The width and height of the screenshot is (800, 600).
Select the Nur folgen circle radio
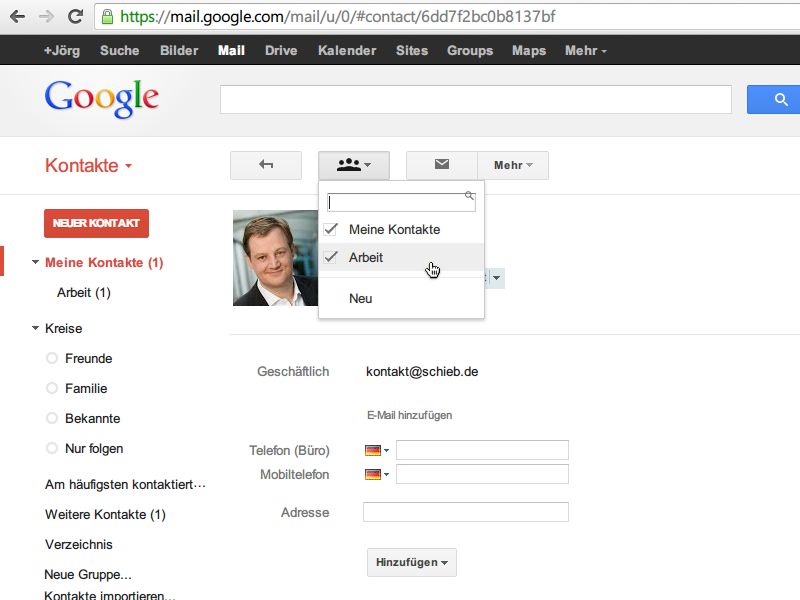click(52, 448)
